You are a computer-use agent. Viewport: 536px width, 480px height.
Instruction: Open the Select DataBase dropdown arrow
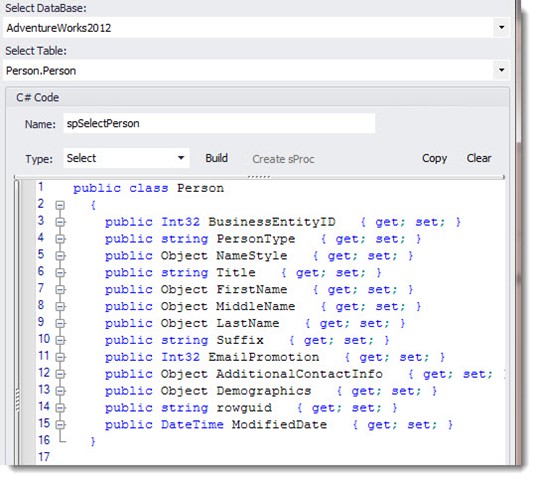pos(501,27)
